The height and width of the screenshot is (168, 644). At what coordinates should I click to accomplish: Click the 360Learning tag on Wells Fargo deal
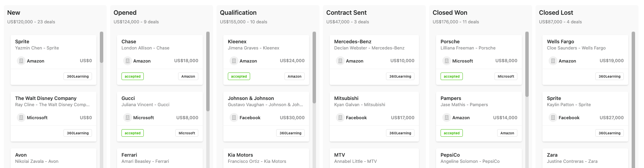coord(609,76)
